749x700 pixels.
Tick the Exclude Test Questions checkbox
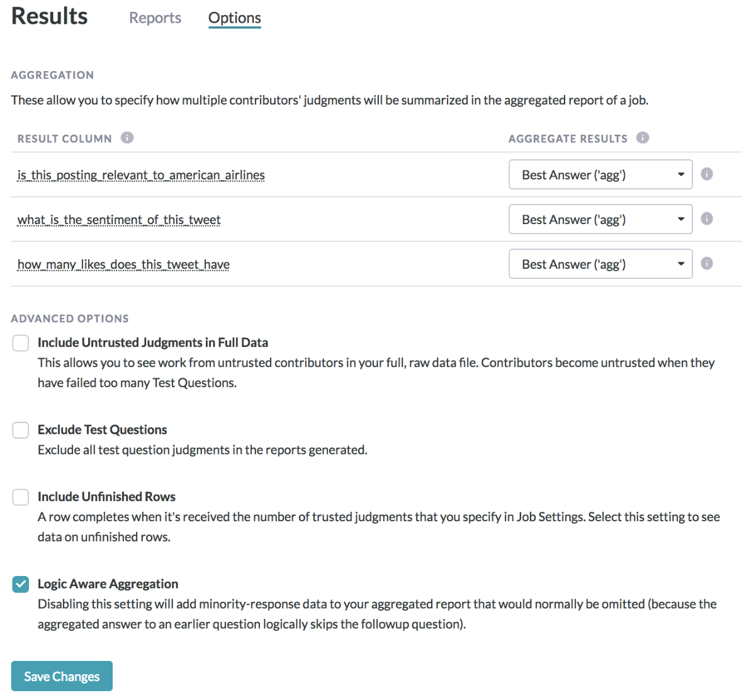21,430
